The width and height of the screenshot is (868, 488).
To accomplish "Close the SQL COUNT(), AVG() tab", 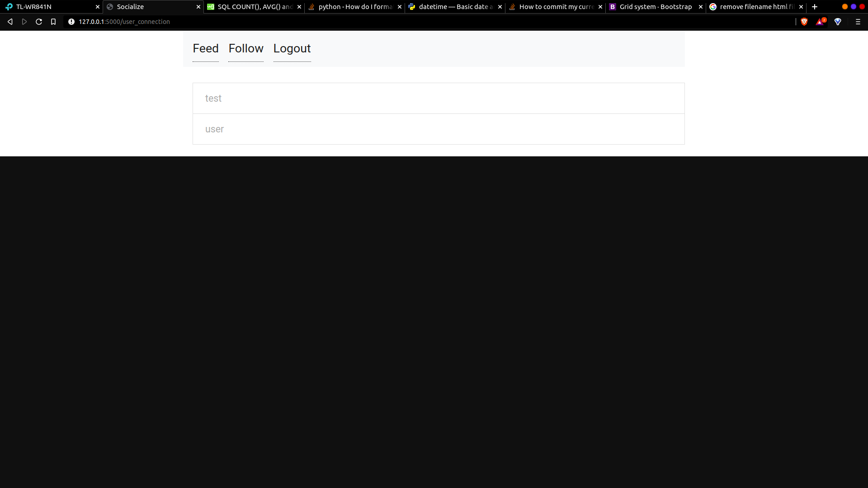I will (x=299, y=7).
